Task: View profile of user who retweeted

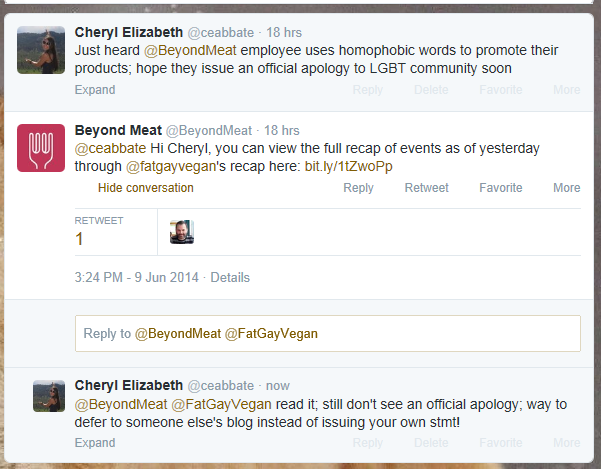Action: pyautogui.click(x=182, y=232)
